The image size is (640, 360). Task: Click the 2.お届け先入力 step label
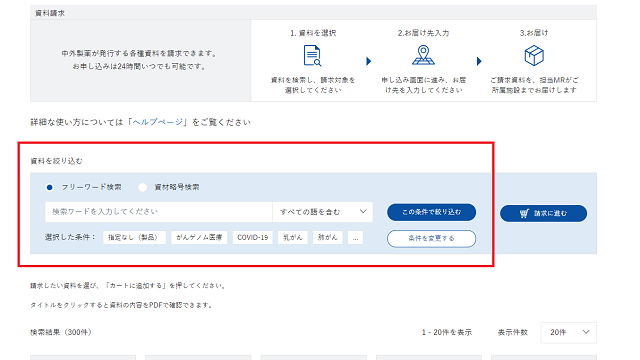[423, 33]
